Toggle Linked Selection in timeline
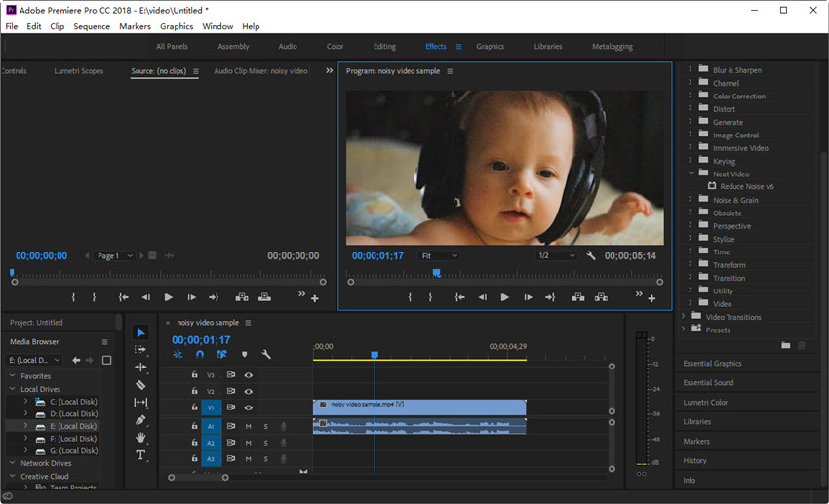Viewport: 829px width, 504px height. 222,354
